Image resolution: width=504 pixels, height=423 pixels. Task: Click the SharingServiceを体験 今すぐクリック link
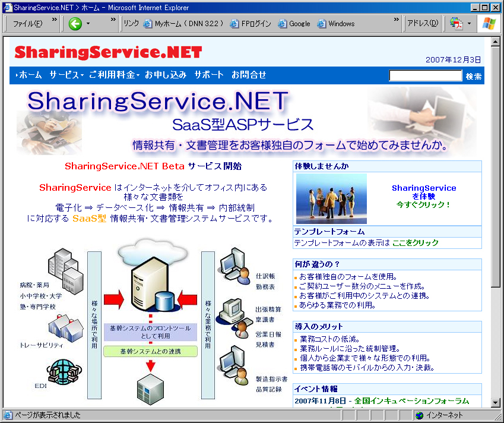click(x=424, y=196)
